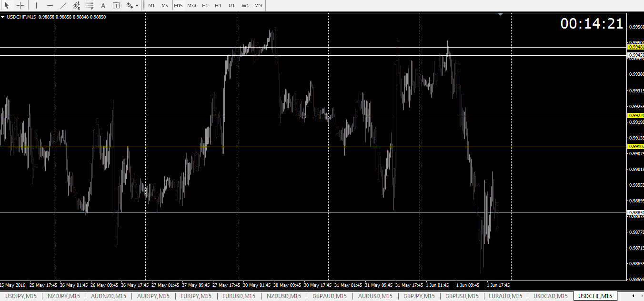This screenshot has width=644, height=301.
Task: Click the yellow 0.9910 price level label
Action: pos(636,147)
